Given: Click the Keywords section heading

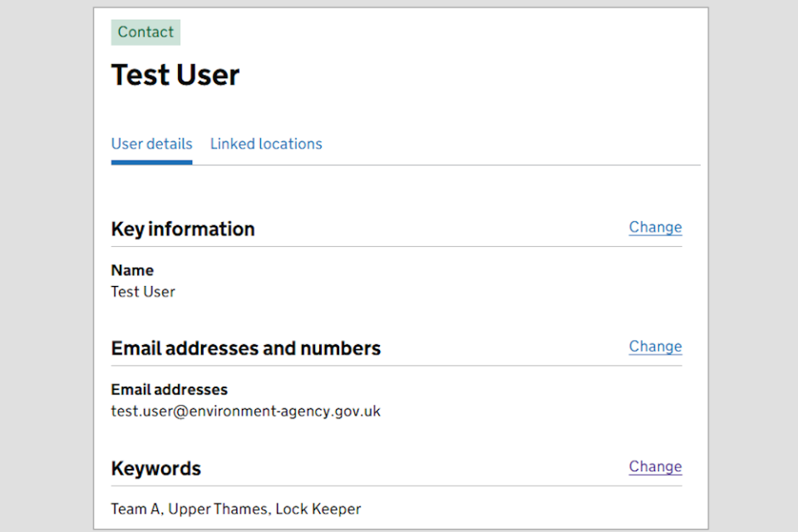Looking at the screenshot, I should pos(156,469).
